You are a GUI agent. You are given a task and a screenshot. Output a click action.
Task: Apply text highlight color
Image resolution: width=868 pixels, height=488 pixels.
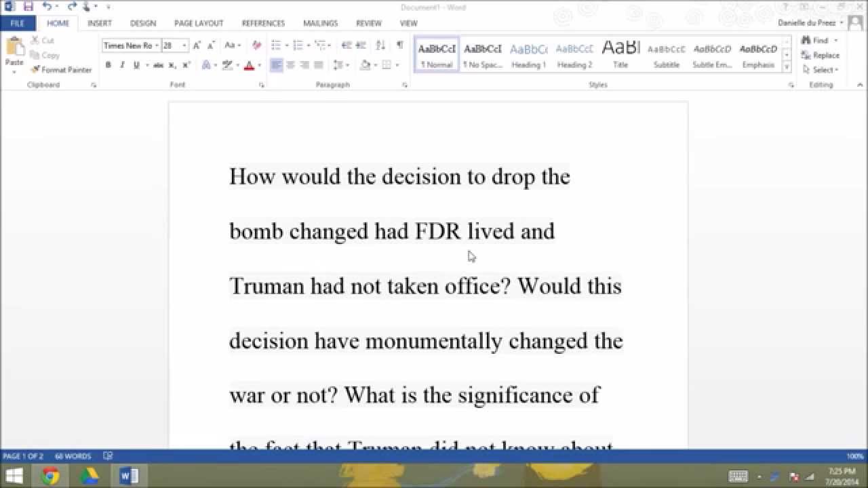(228, 65)
